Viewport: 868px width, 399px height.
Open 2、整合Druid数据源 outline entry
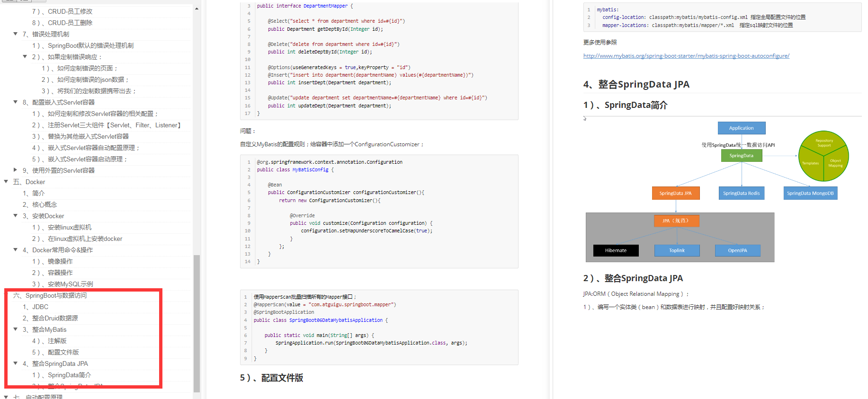[x=50, y=318]
